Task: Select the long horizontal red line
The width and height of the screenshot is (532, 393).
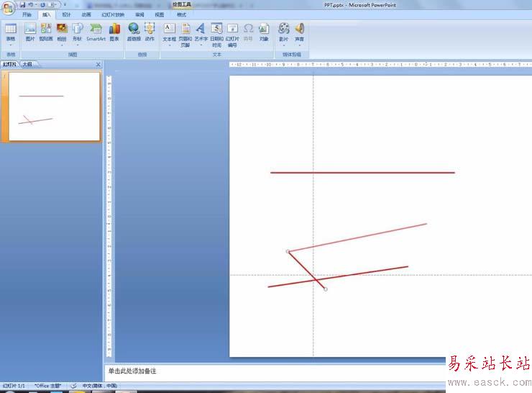Action: [x=362, y=173]
